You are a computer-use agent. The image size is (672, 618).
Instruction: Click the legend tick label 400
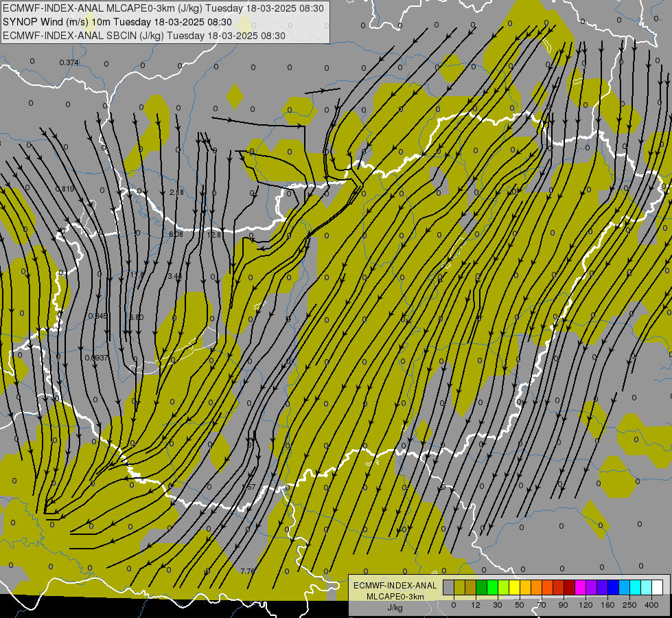tap(651, 605)
